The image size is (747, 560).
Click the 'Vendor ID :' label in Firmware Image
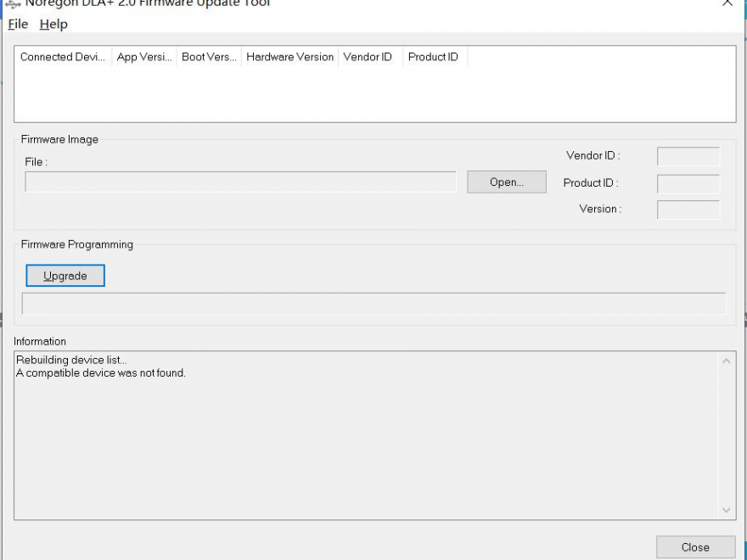point(593,156)
